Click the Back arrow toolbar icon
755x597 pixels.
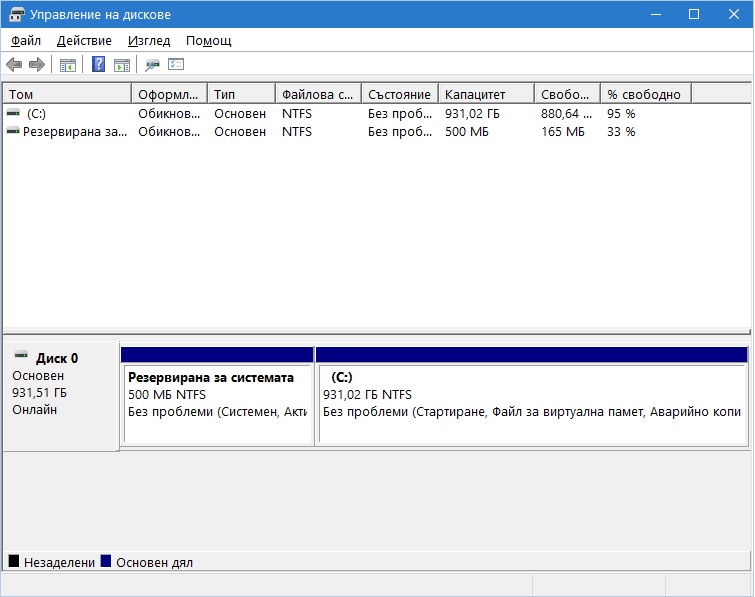[14, 64]
